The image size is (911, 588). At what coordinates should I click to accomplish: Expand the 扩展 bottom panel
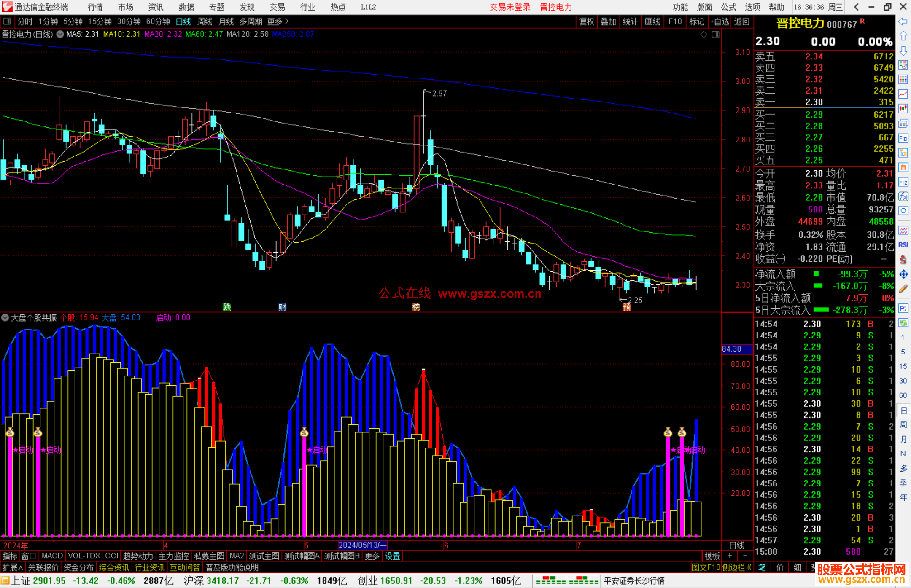[12, 567]
